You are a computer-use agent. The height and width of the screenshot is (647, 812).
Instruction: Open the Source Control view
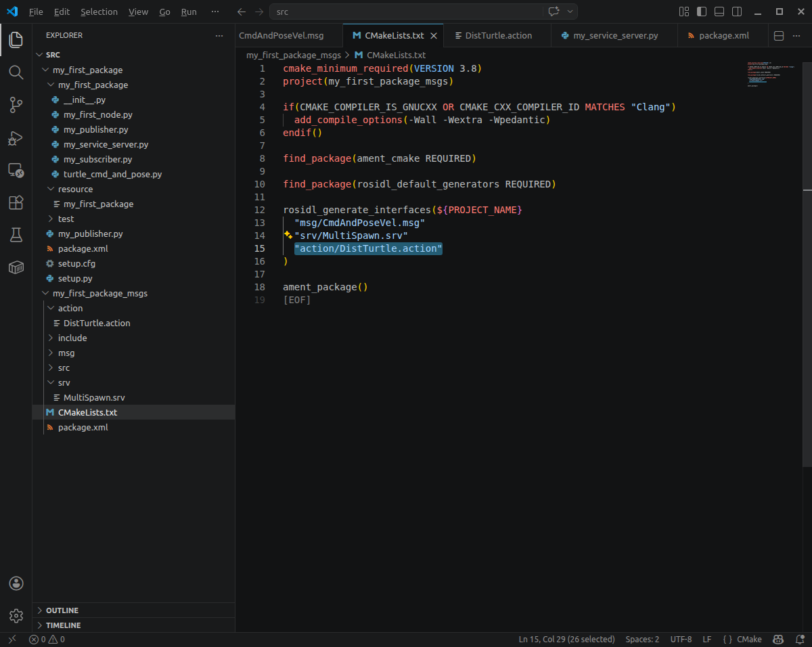[16, 104]
